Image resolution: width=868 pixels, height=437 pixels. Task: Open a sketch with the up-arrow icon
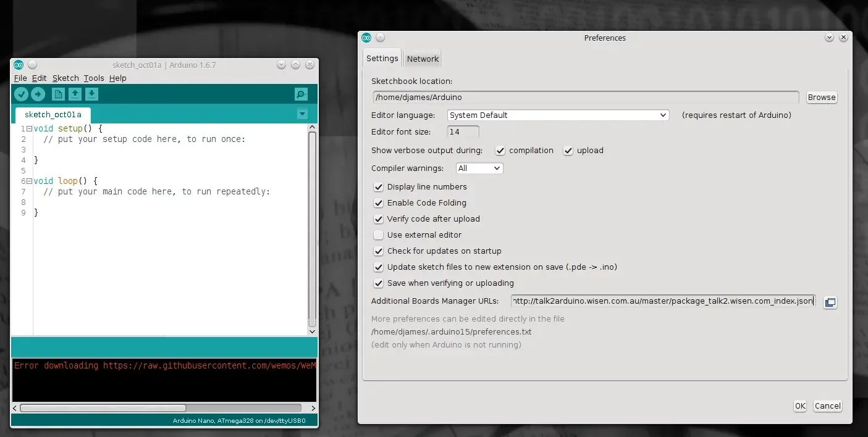point(75,94)
